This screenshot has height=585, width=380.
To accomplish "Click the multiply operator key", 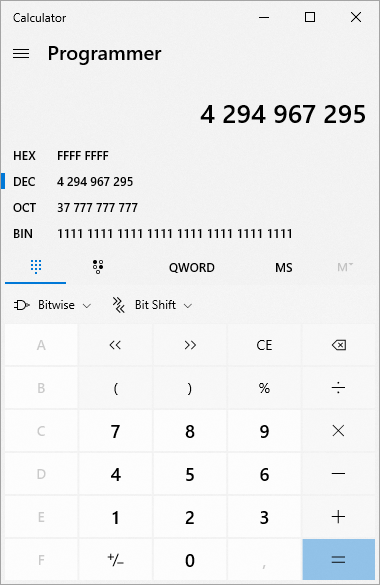I will tap(339, 431).
